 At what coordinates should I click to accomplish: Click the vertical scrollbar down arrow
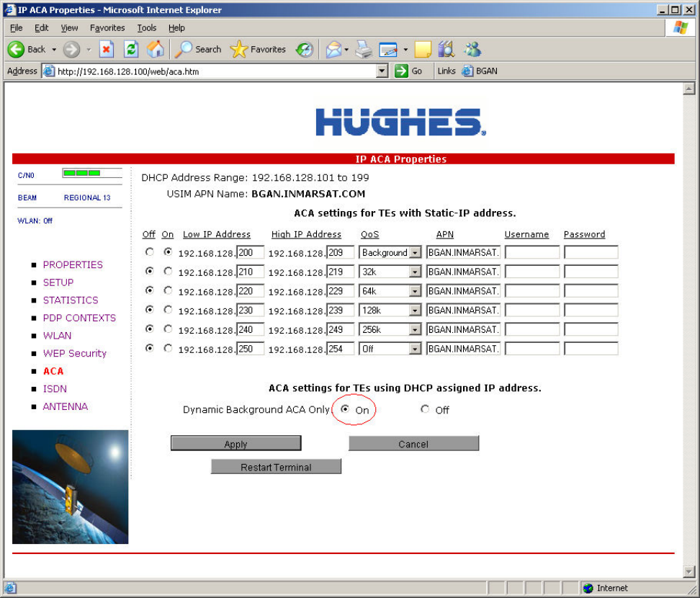point(689,571)
